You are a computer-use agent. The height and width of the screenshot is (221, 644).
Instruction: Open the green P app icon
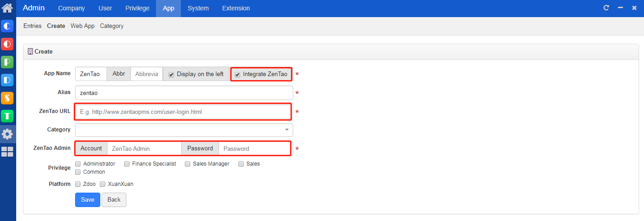click(x=7, y=62)
